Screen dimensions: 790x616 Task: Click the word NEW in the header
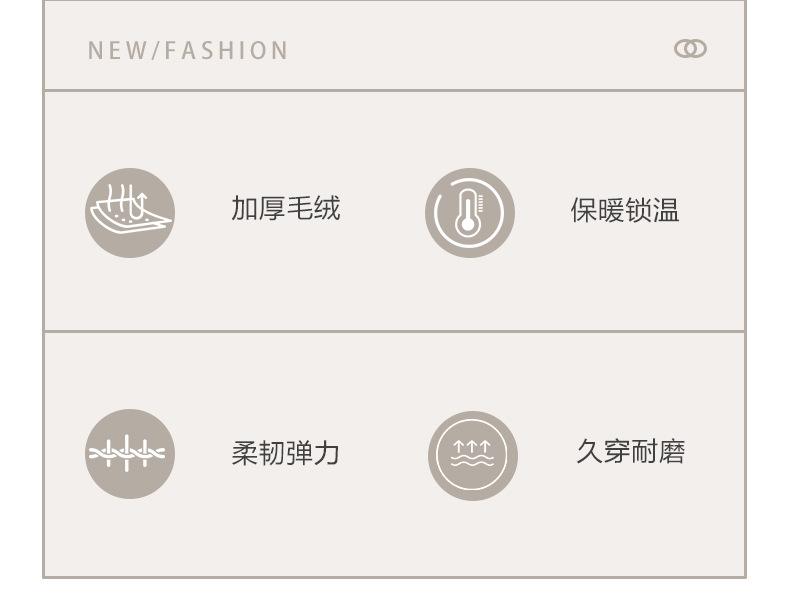pos(117,50)
